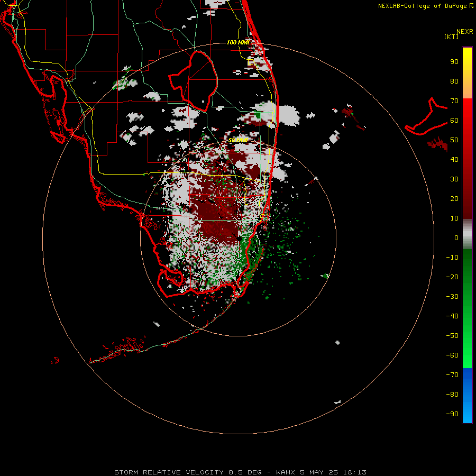Image resolution: width=476 pixels, height=476 pixels.
Task: Select the 50 NMI range ring label
Action: pyautogui.click(x=238, y=140)
